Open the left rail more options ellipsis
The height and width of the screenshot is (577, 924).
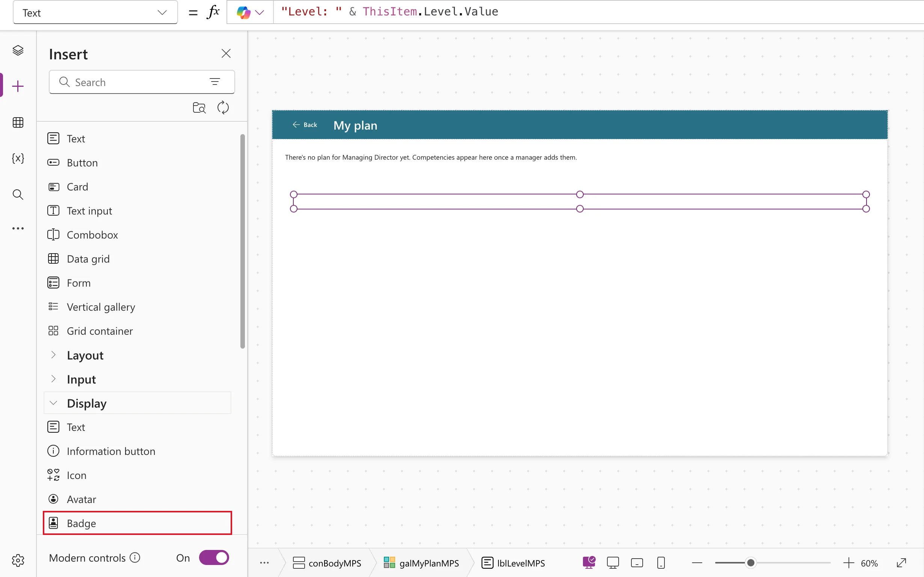[18, 228]
